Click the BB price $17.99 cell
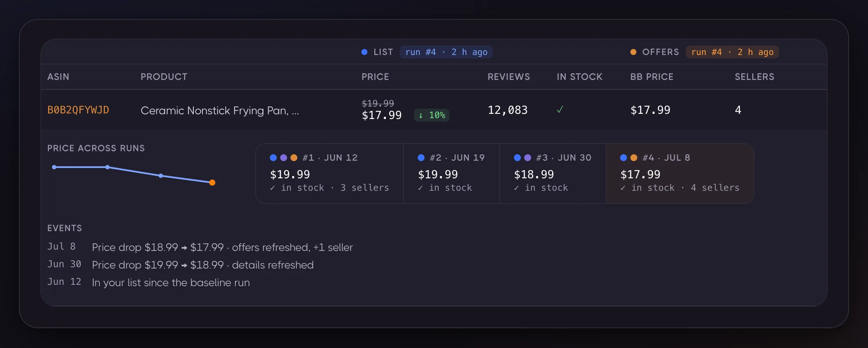This screenshot has width=868, height=348. click(x=650, y=110)
